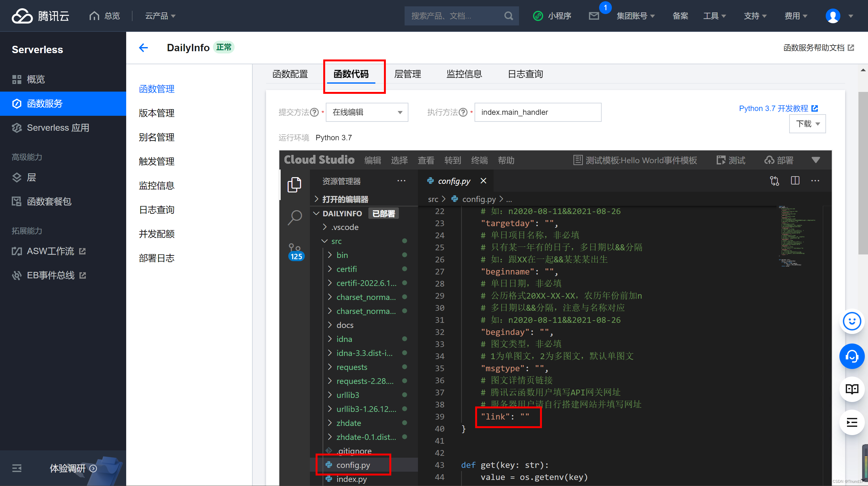Expand the 工具 dropdown
Image resolution: width=868 pixels, height=486 pixels.
714,16
